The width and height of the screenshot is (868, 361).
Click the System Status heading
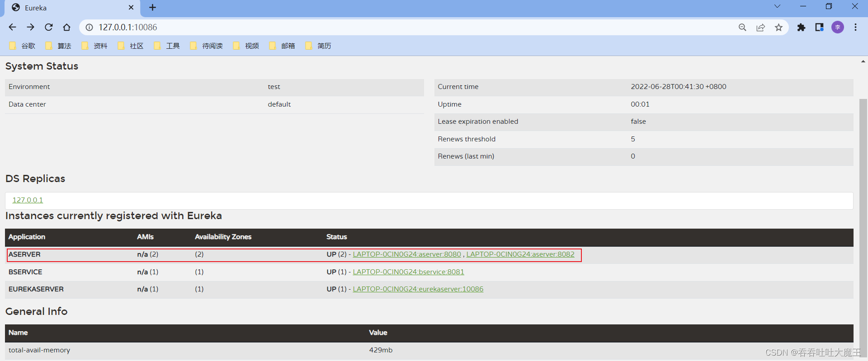point(42,66)
